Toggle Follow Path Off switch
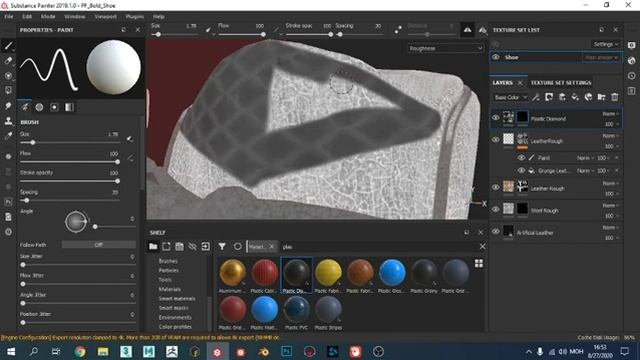This screenshot has width=640, height=360. coord(98,244)
